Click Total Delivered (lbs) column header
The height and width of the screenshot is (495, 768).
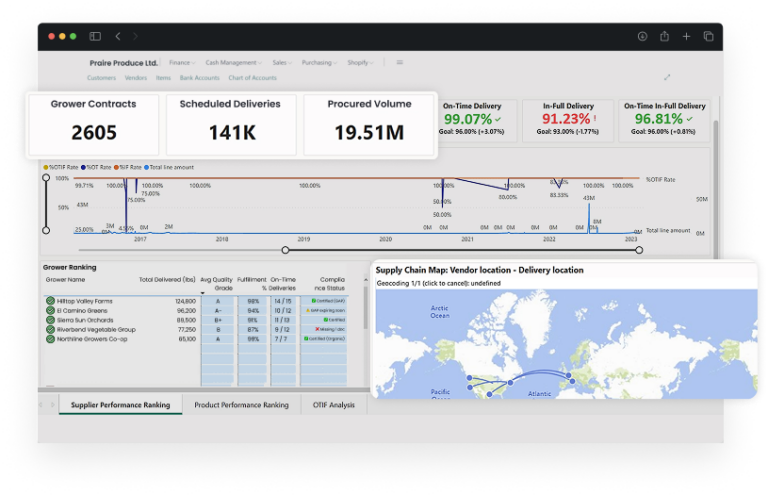click(167, 280)
